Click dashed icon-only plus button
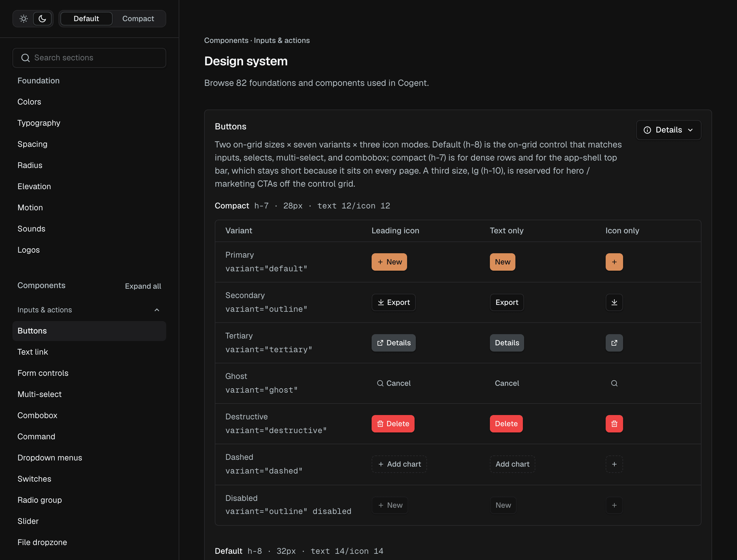Image resolution: width=737 pixels, height=560 pixels. 614,464
